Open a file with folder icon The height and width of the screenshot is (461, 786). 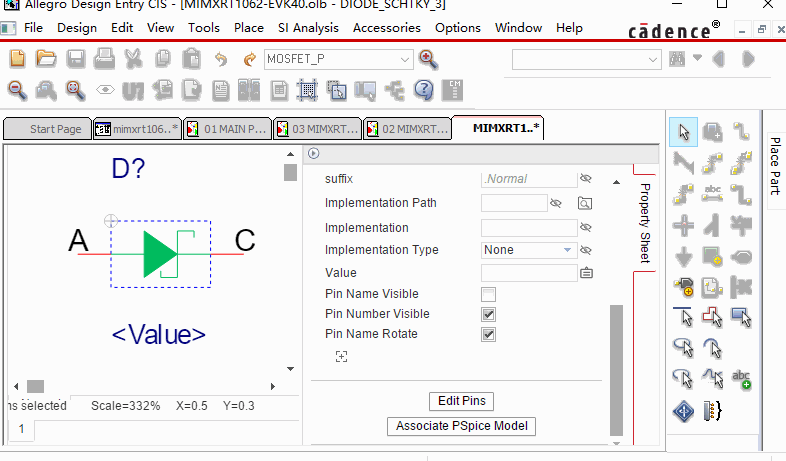click(46, 59)
